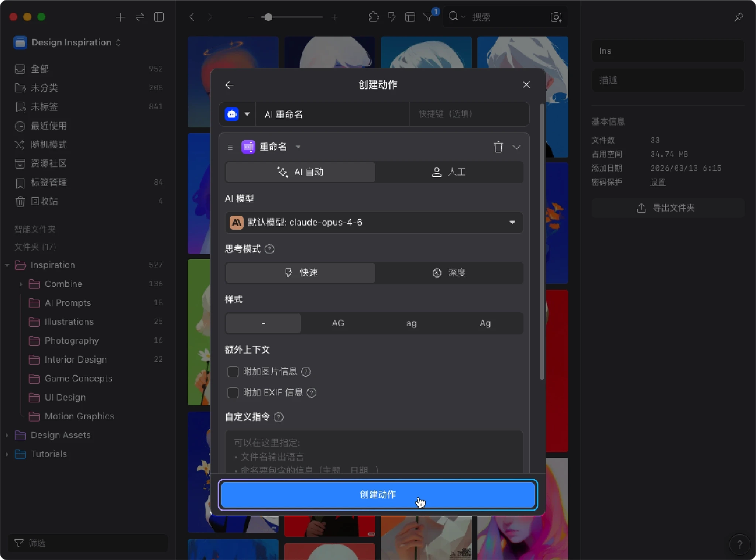The image size is (756, 560).
Task: Delete the 重命名 step with the trash icon
Action: pos(498,147)
